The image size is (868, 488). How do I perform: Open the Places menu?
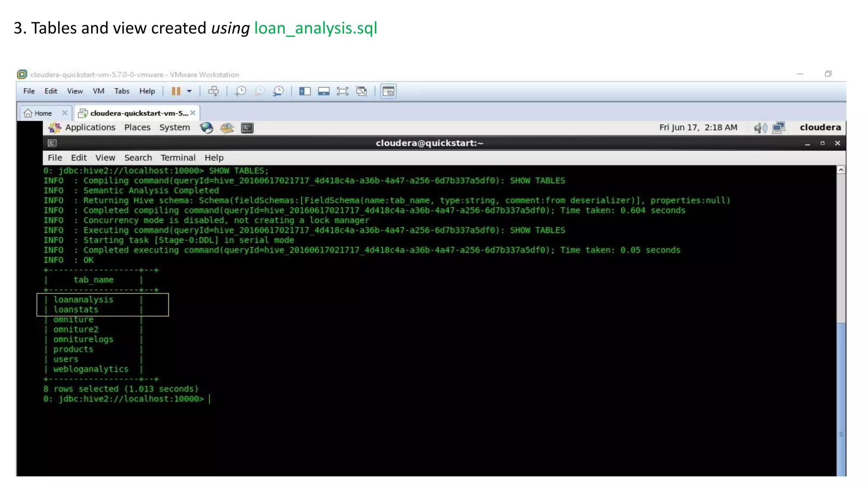pyautogui.click(x=137, y=128)
